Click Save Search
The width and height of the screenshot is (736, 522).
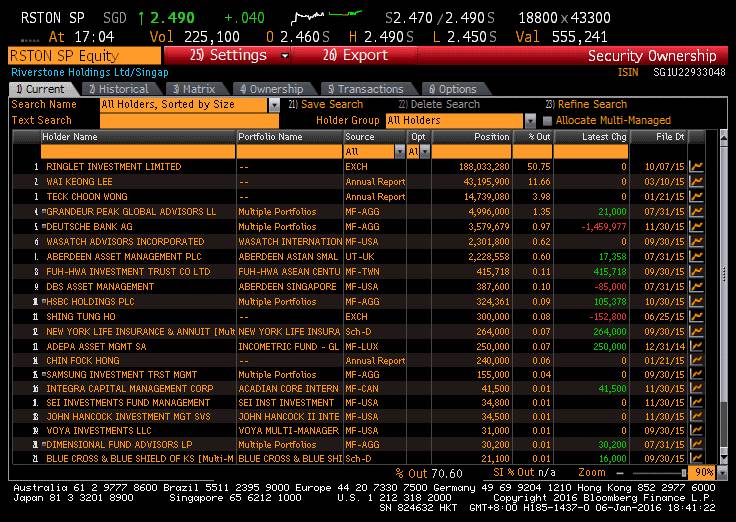(326, 104)
